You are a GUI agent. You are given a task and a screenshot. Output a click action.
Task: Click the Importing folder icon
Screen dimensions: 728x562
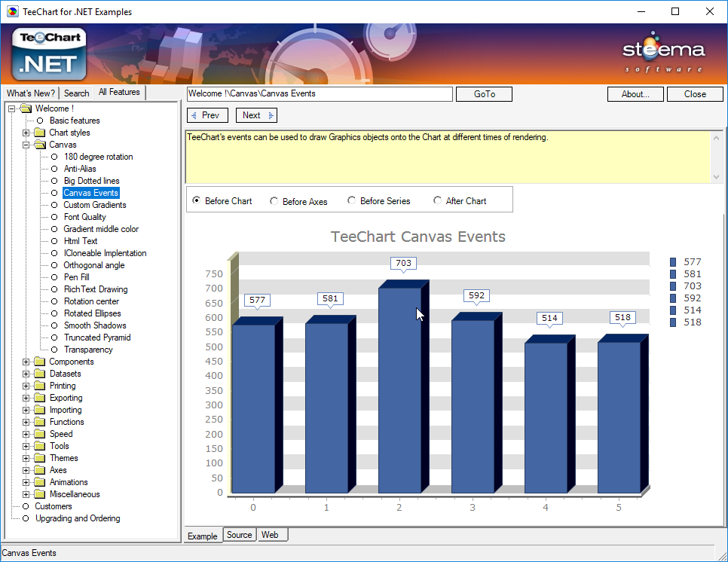tap(40, 411)
